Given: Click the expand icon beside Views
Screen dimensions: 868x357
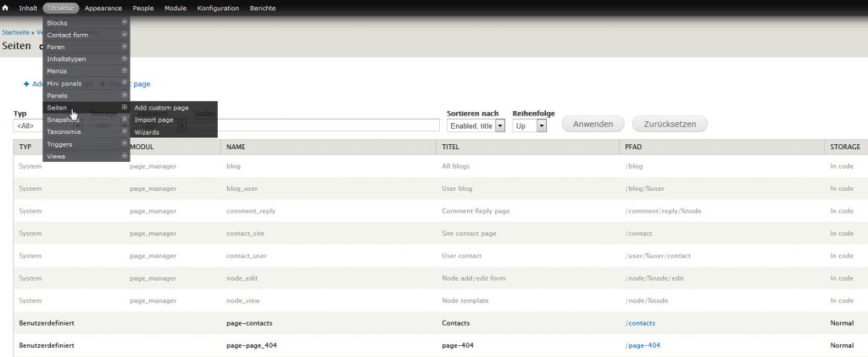Looking at the screenshot, I should (125, 157).
